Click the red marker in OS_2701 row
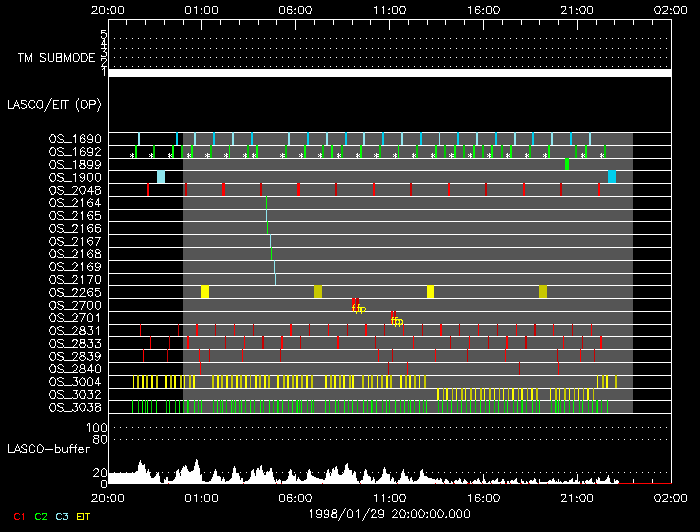Image resolution: width=700 pixels, height=532 pixels. (x=393, y=316)
